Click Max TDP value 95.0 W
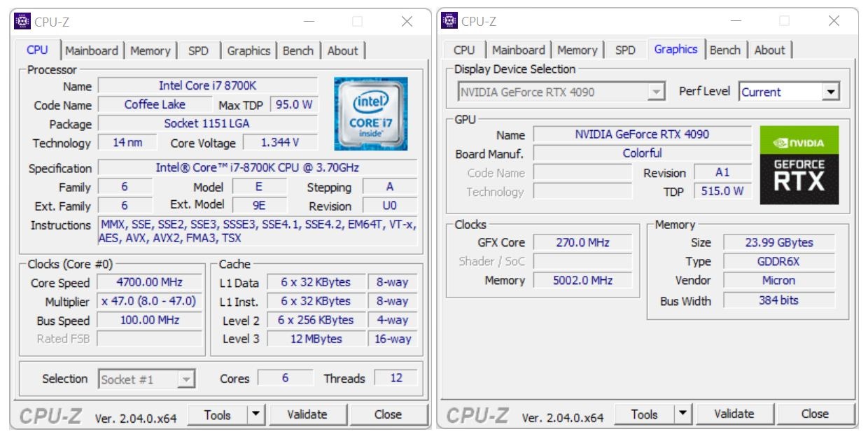 pyautogui.click(x=295, y=105)
